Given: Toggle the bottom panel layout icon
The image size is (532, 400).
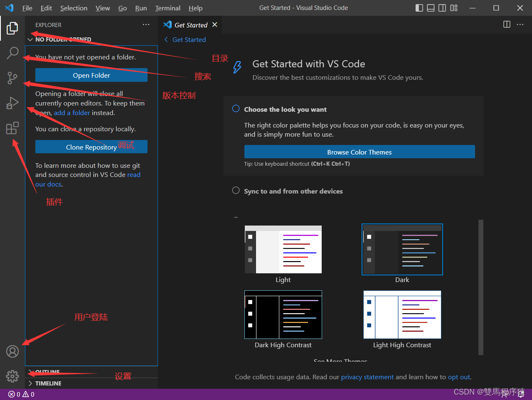Looking at the screenshot, I should [x=431, y=8].
